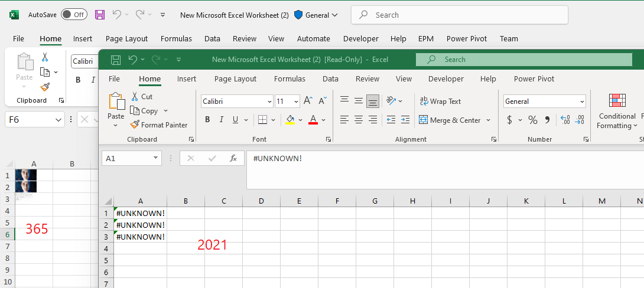Switch to Formulas tab in front window
This screenshot has height=288, width=644.
pos(290,78)
